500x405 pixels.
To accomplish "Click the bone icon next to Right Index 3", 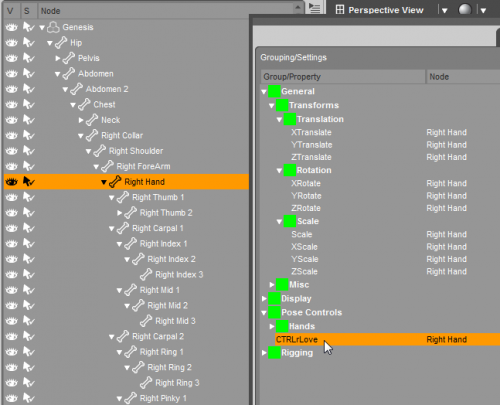I will (146, 275).
